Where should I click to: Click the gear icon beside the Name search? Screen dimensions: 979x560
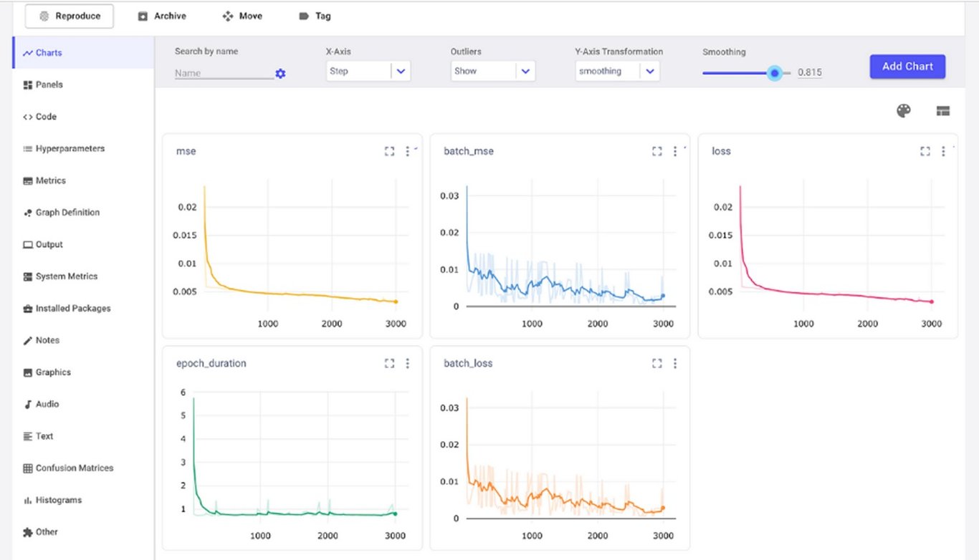coord(280,73)
